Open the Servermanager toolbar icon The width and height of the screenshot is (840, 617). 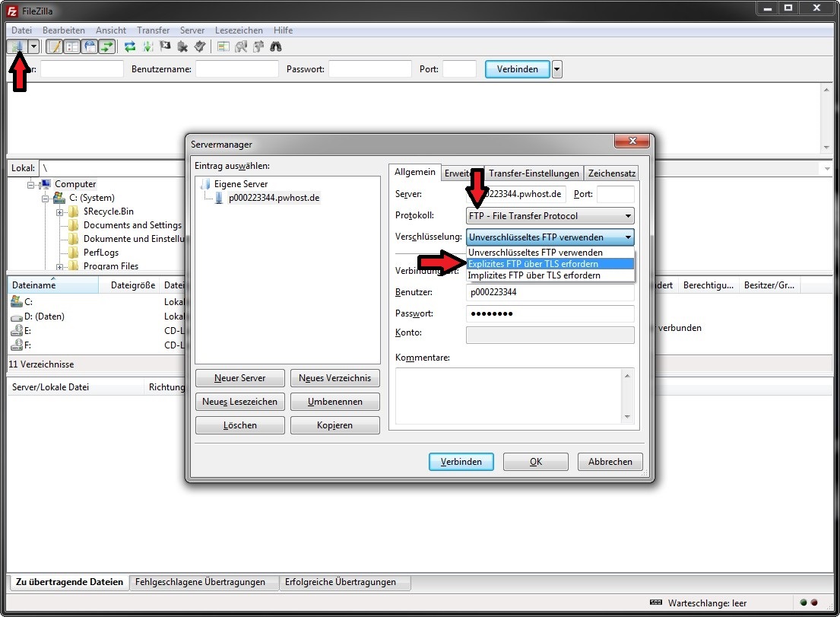click(x=17, y=46)
